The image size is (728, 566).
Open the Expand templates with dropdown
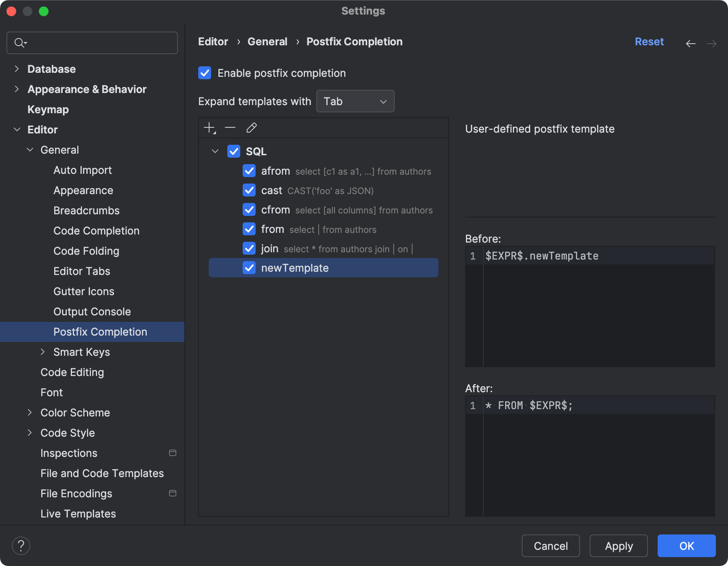click(x=355, y=101)
